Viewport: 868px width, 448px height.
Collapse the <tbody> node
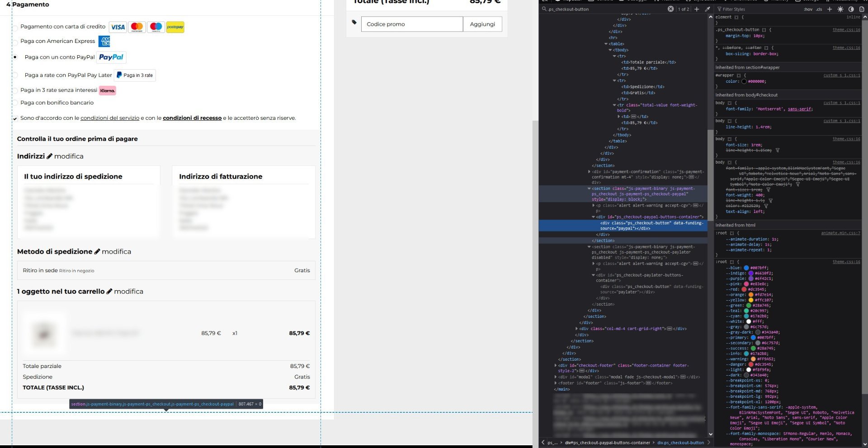click(x=610, y=50)
